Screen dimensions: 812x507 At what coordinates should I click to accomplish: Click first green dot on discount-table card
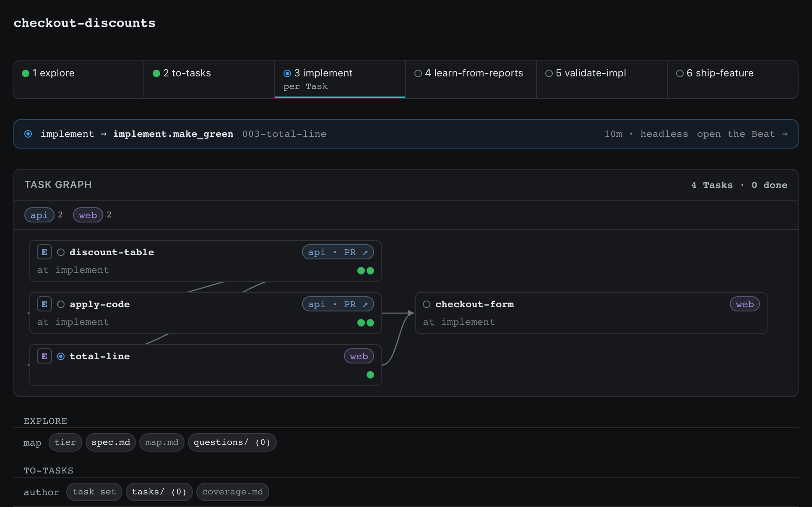[x=361, y=271]
